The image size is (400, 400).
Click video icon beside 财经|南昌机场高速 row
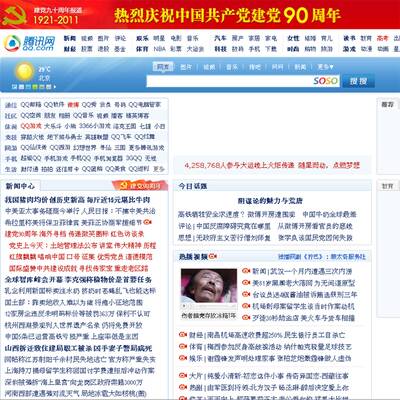[183, 334]
